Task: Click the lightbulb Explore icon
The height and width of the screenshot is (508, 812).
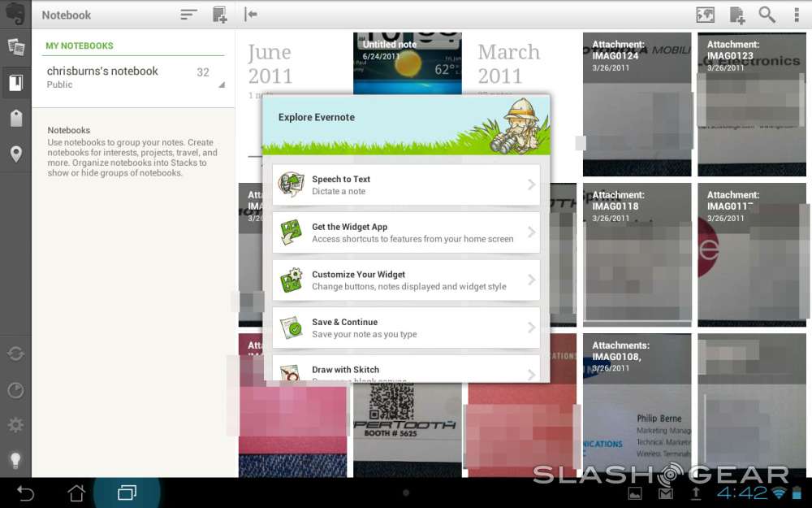Action: [x=15, y=460]
